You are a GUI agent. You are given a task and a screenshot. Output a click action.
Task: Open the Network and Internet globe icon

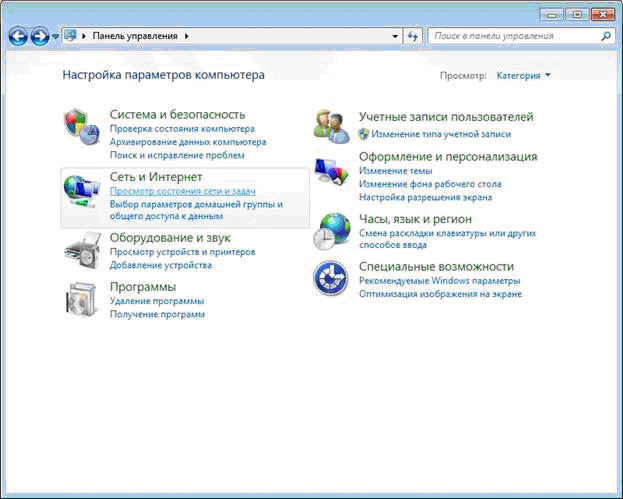(82, 191)
